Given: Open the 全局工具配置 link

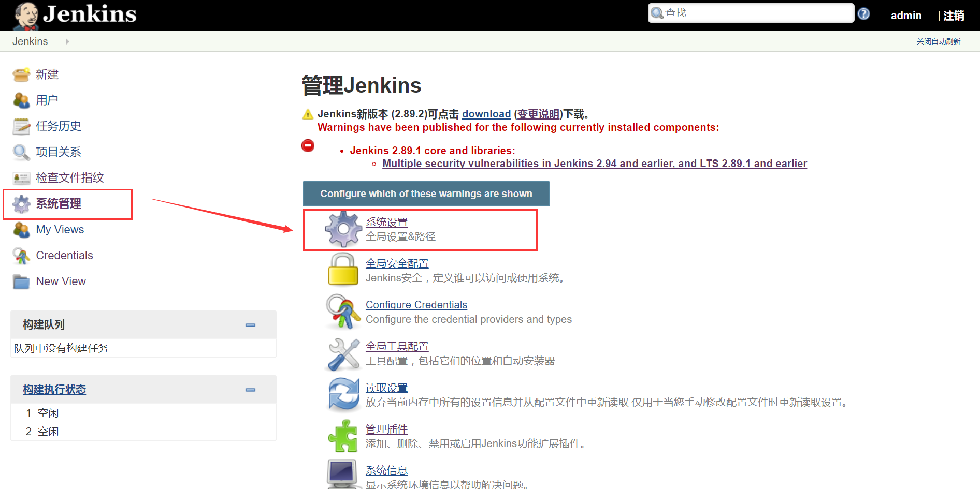Looking at the screenshot, I should click(397, 346).
